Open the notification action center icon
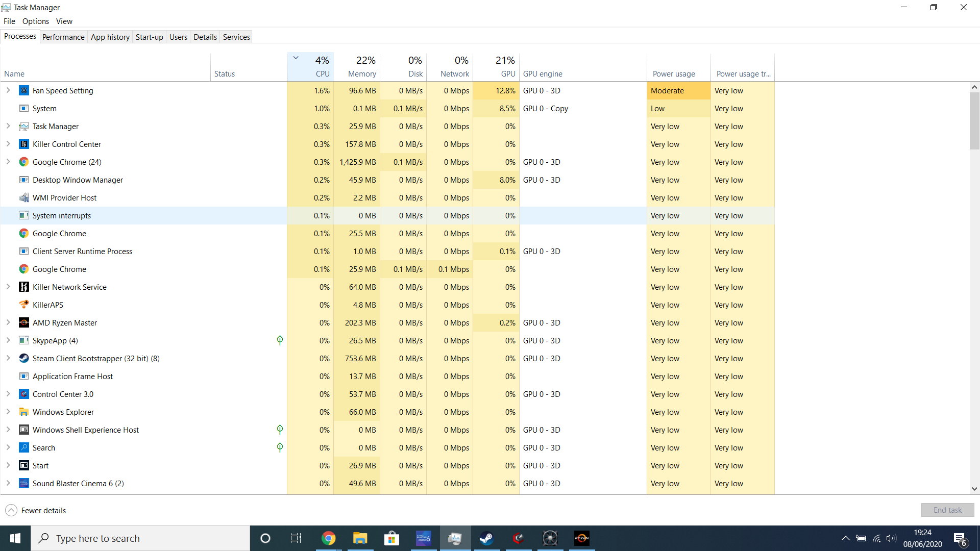The image size is (980, 551). point(960,539)
